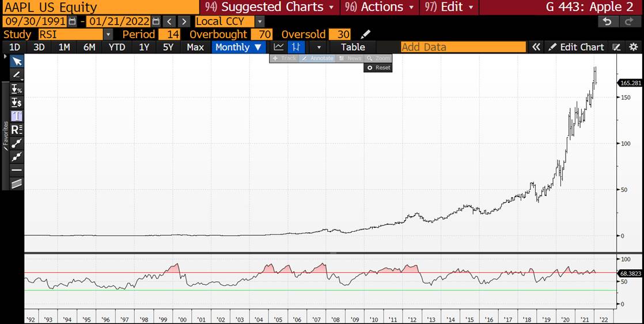Open the chart type dropdown arrow
The height and width of the screenshot is (324, 644).
319,47
